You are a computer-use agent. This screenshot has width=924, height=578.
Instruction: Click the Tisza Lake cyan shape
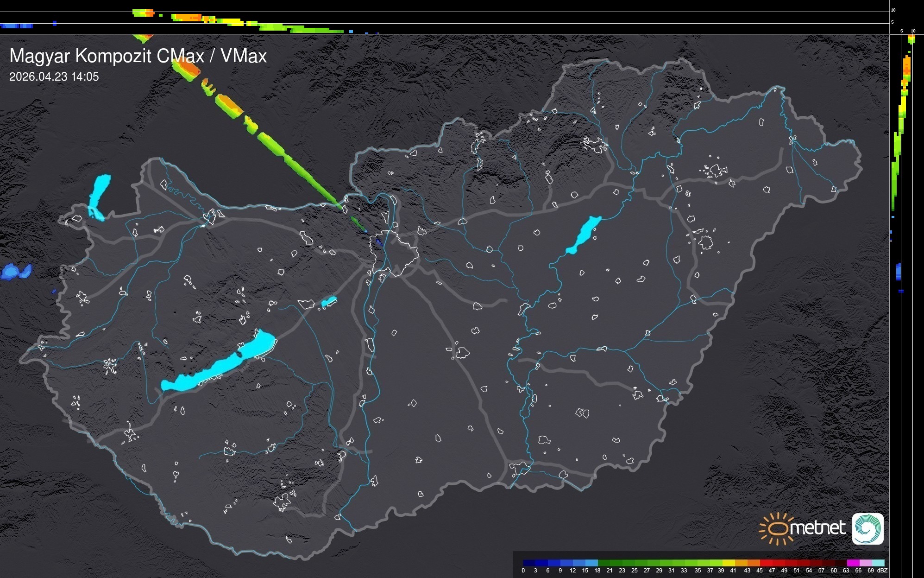(x=584, y=234)
